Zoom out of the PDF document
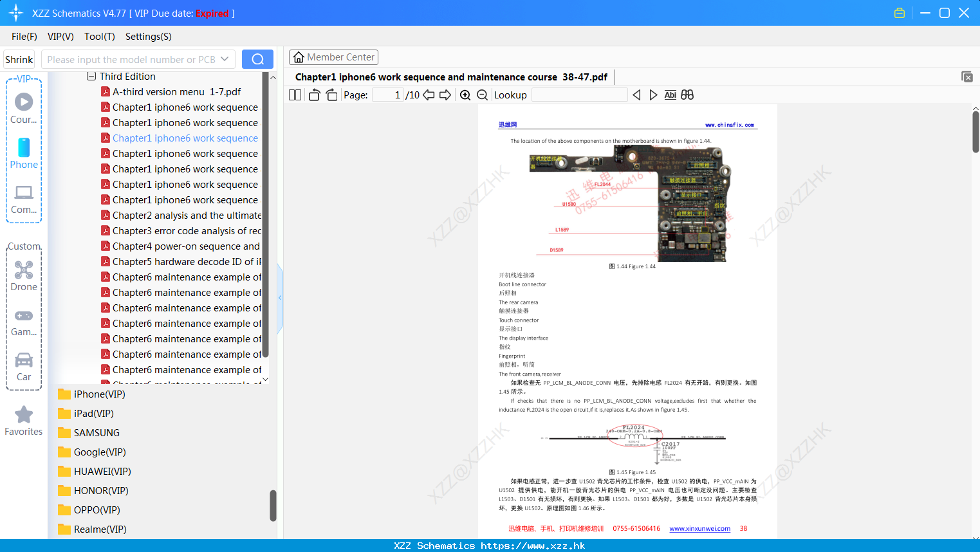 pos(482,95)
